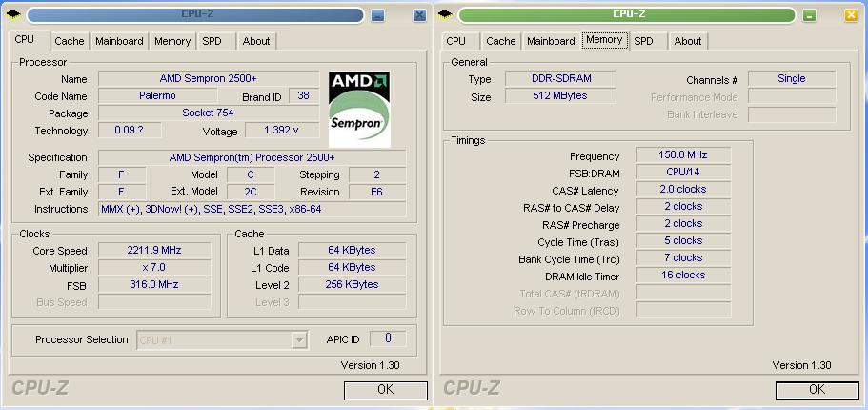Image resolution: width=868 pixels, height=410 pixels.
Task: Open Mainboard tab in left window
Action: click(119, 41)
